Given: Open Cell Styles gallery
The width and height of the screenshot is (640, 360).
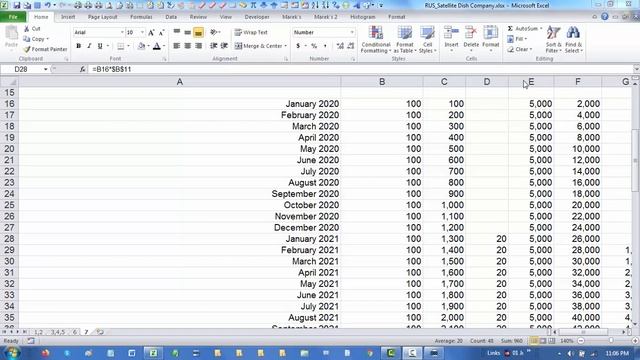Looking at the screenshot, I should (x=427, y=40).
